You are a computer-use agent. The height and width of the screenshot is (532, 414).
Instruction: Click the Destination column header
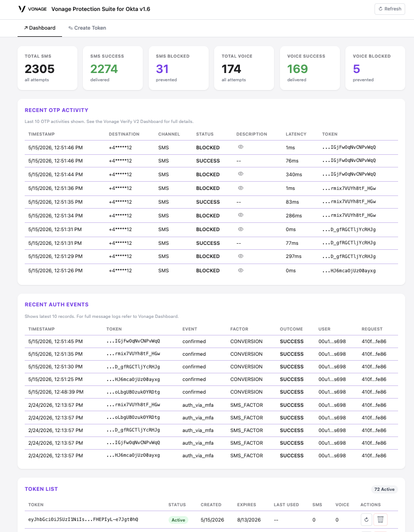(124, 134)
